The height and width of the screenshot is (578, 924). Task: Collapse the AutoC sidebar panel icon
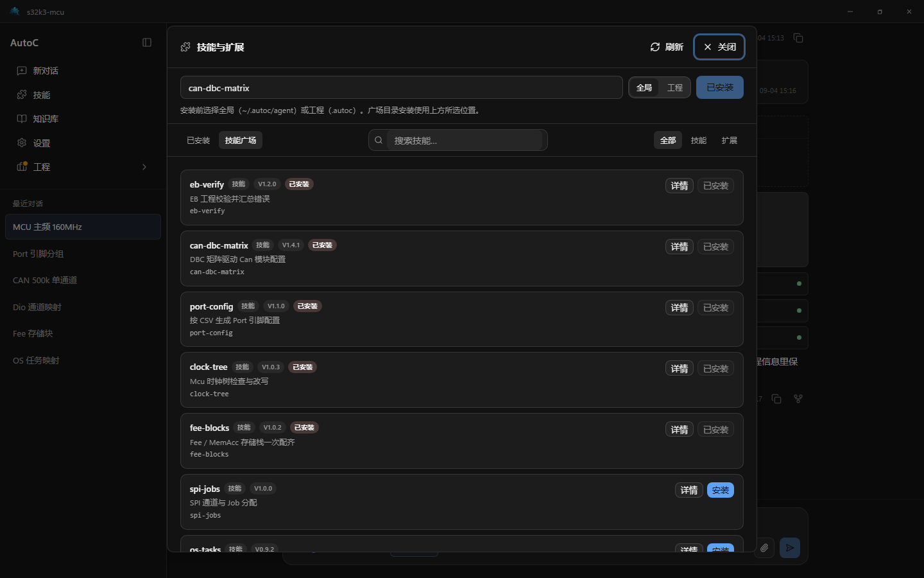(x=147, y=42)
